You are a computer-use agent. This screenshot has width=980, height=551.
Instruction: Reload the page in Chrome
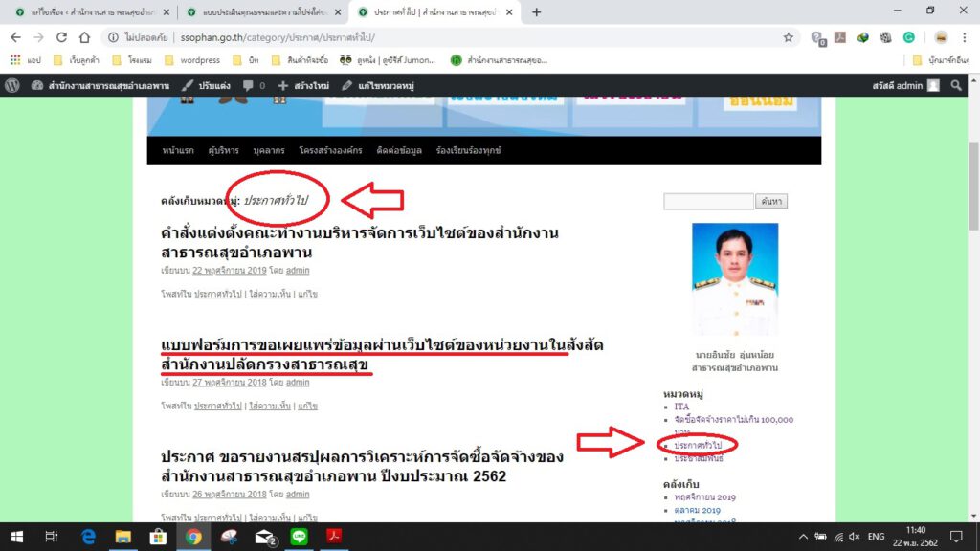tap(61, 37)
